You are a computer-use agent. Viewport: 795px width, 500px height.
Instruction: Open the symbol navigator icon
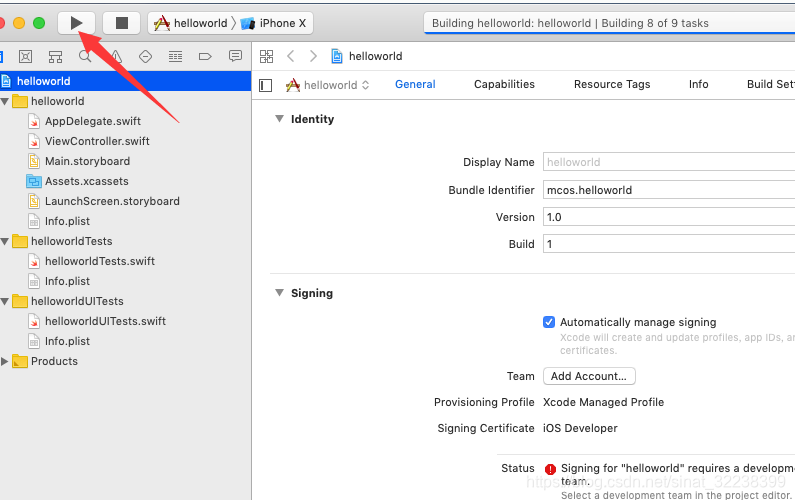tap(55, 56)
